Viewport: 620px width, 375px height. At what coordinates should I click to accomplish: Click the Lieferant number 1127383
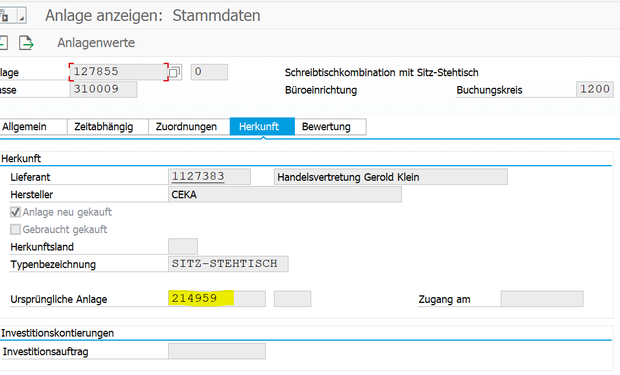click(209, 177)
